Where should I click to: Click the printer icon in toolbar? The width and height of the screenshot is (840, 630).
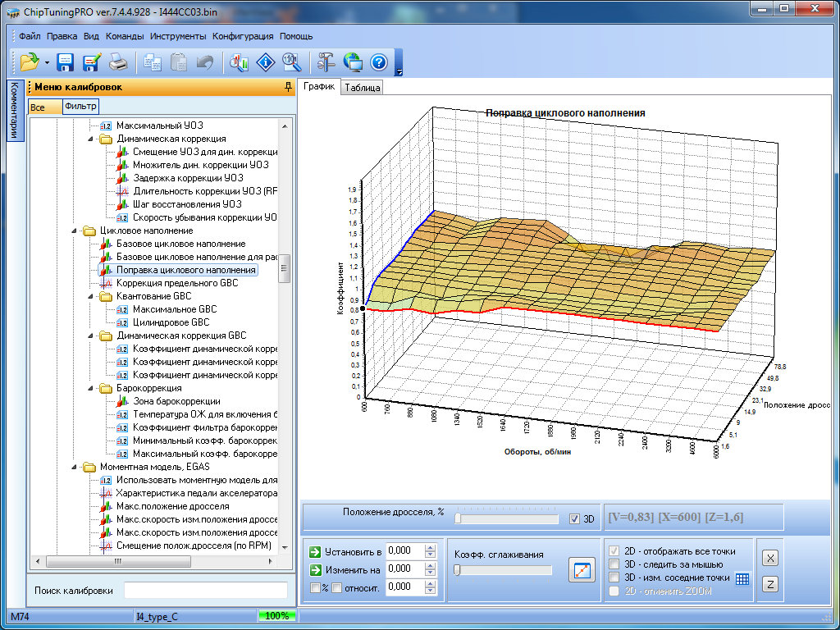click(x=118, y=62)
